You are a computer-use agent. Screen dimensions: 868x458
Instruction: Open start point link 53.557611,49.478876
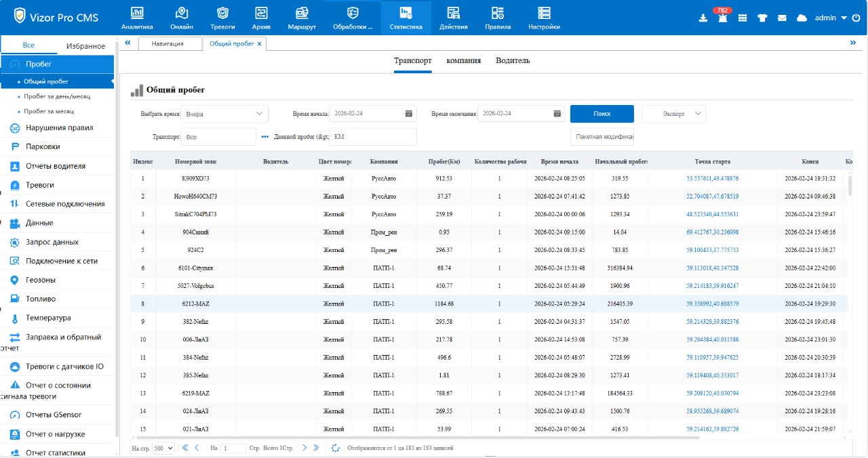[712, 178]
